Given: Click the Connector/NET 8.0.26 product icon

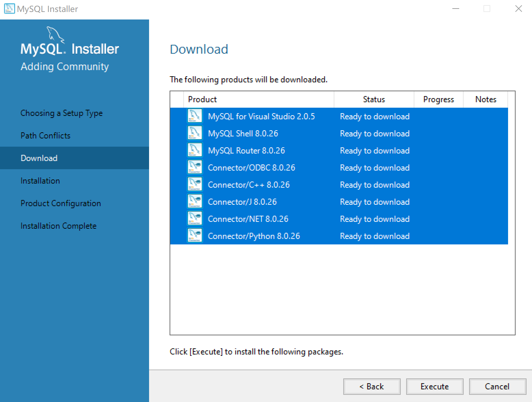Looking at the screenshot, I should tap(195, 218).
